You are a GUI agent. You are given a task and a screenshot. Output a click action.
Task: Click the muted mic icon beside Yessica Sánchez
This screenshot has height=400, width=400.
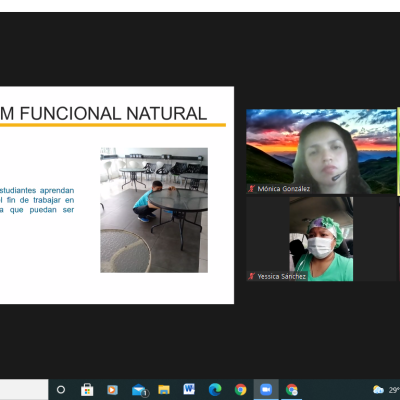(x=252, y=276)
